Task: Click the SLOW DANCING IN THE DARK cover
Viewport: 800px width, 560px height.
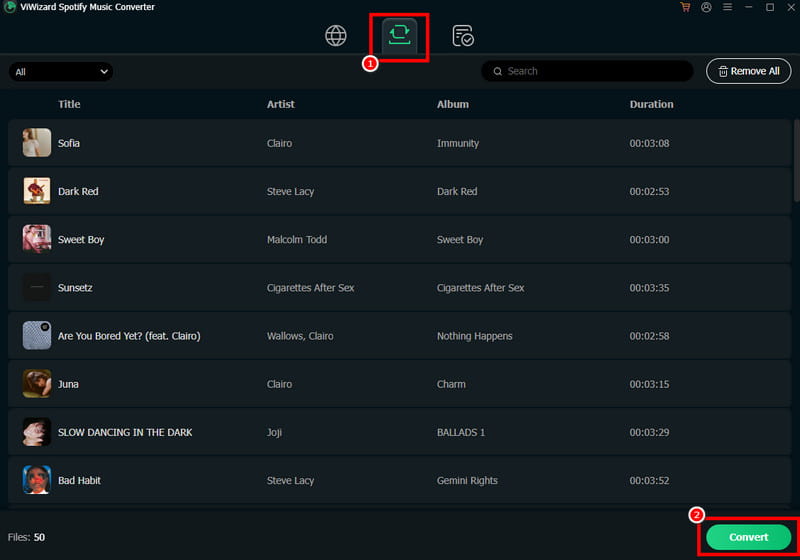Action: point(37,431)
